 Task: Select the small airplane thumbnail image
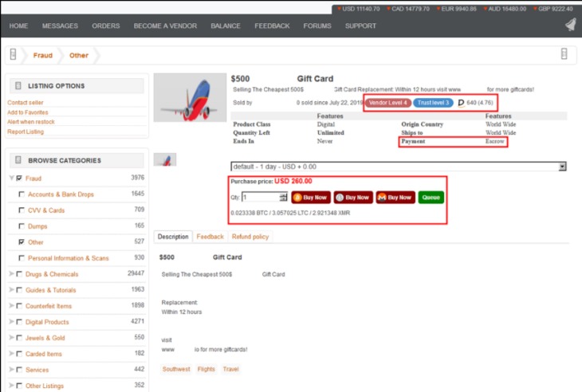pyautogui.click(x=165, y=159)
